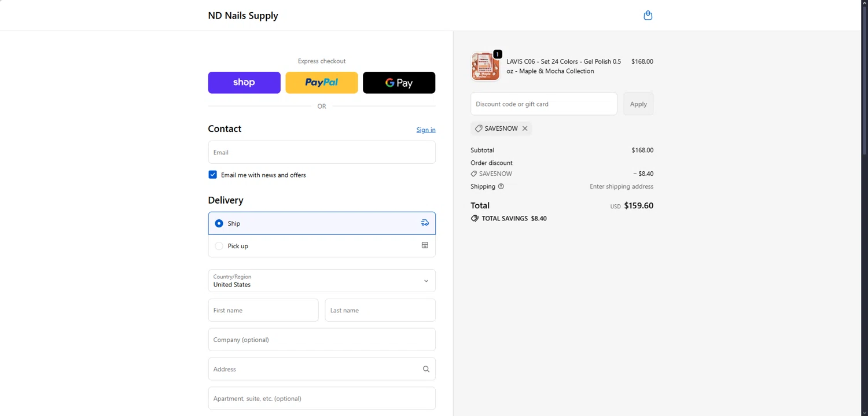
Task: Pay with Shop Pay express button
Action: pos(244,83)
